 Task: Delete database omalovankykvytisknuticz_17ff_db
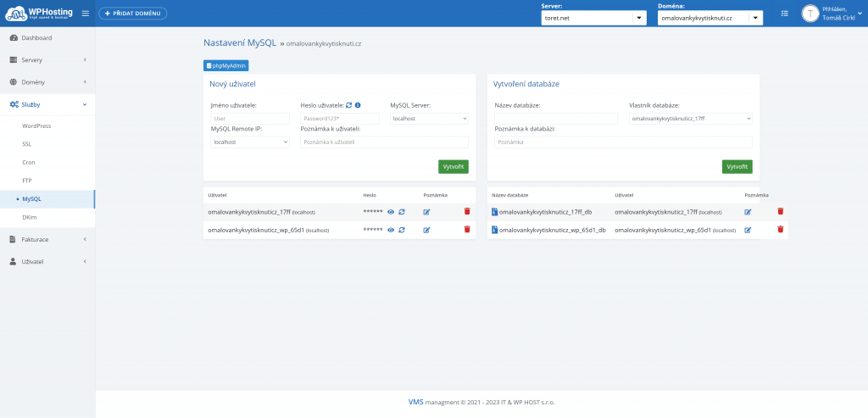coord(781,211)
